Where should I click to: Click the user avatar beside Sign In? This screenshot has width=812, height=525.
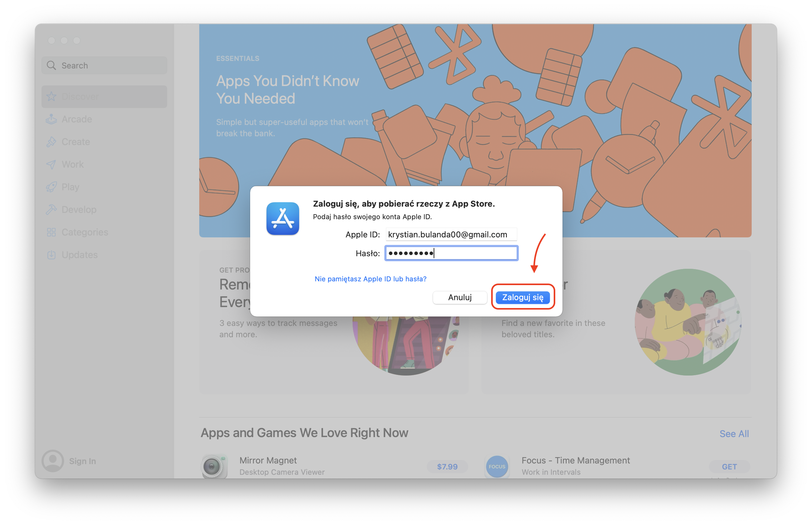coord(52,461)
